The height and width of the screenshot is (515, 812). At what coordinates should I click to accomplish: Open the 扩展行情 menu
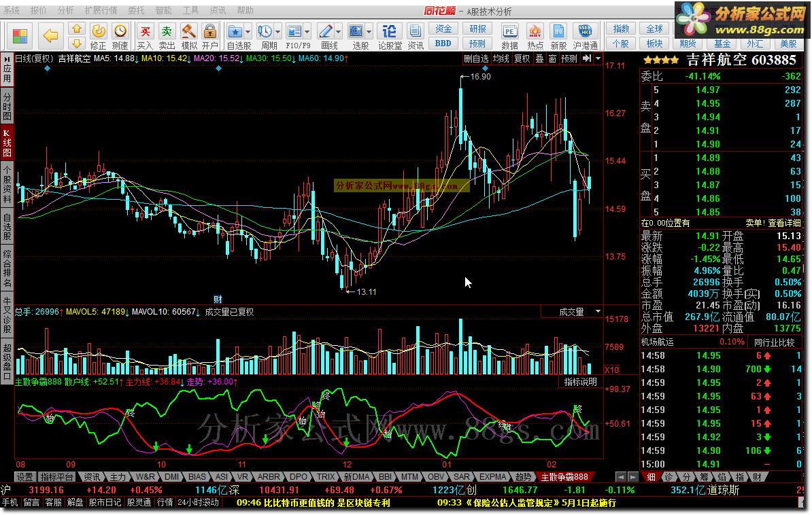point(101,10)
